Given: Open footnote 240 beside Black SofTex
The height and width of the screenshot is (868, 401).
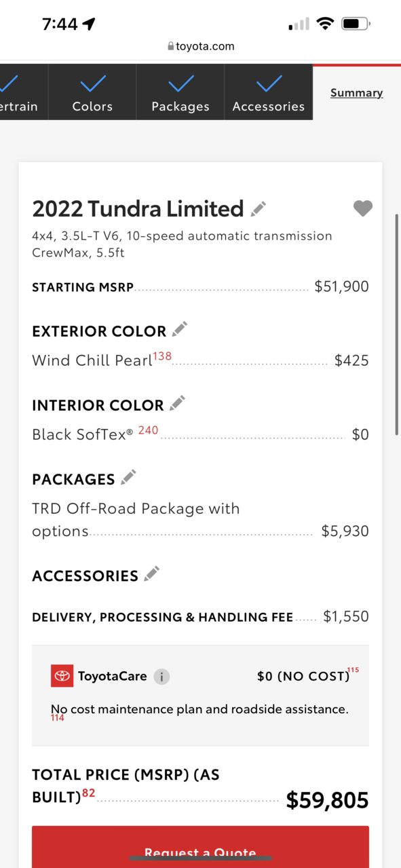Looking at the screenshot, I should [x=148, y=430].
